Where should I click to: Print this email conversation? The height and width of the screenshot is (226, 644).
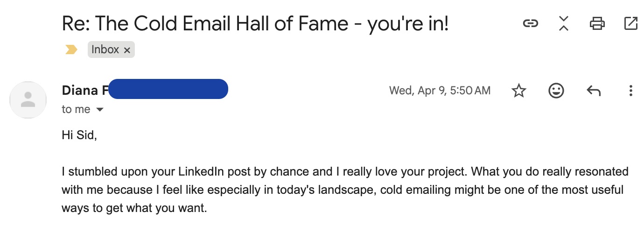(597, 23)
